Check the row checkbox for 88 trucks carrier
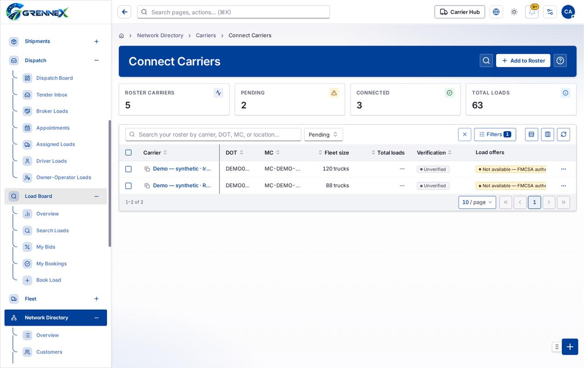This screenshot has width=588, height=368. click(x=129, y=186)
